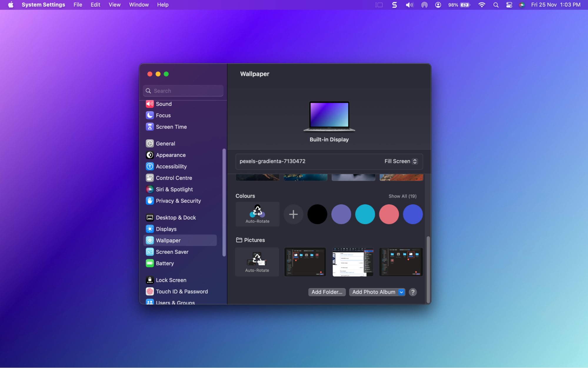The image size is (588, 368).
Task: Open Touch ID & Password settings
Action: (x=182, y=291)
